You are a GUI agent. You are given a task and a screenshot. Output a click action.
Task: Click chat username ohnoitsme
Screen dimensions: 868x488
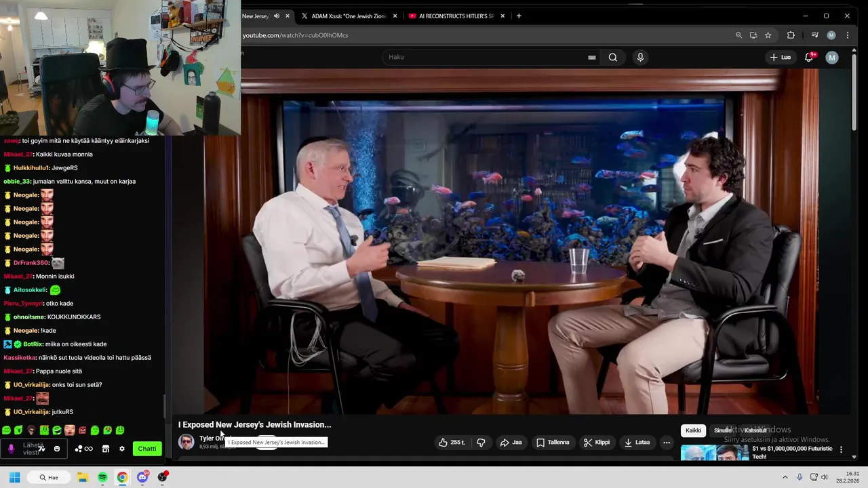pyautogui.click(x=28, y=317)
